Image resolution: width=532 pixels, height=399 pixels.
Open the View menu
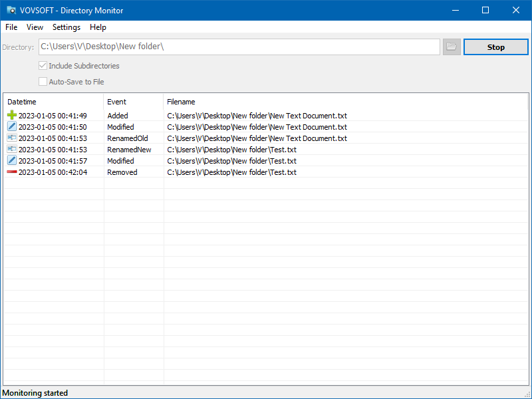35,27
